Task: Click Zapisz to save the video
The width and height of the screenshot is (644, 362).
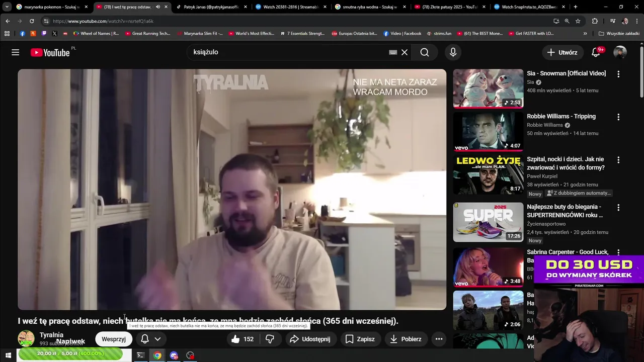Action: tap(360, 339)
